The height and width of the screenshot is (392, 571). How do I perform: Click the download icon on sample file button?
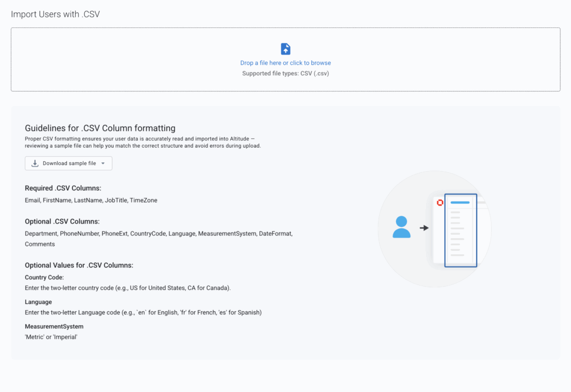(x=35, y=163)
